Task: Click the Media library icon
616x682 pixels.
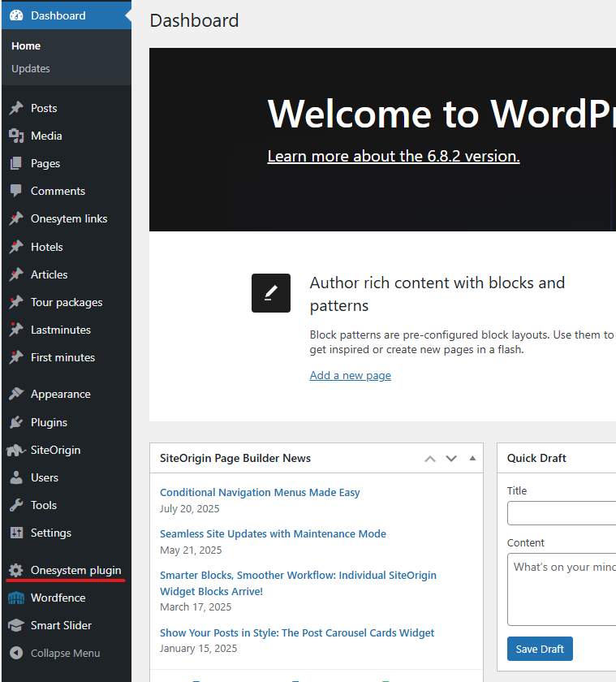Action: point(16,136)
